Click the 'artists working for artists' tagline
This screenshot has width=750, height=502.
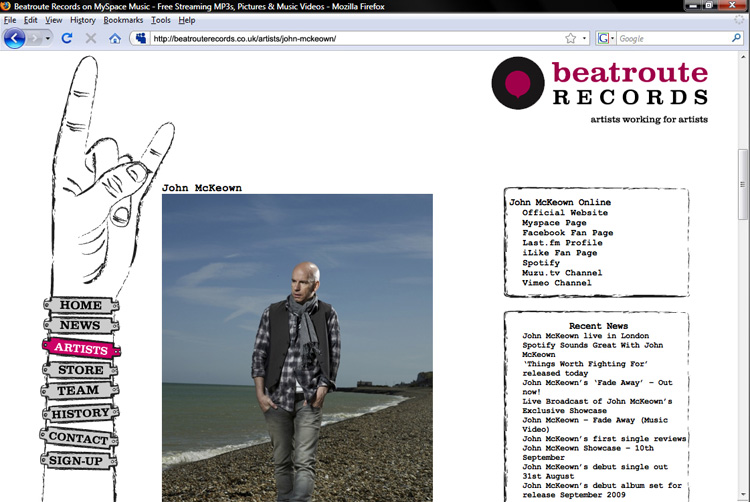pos(649,120)
